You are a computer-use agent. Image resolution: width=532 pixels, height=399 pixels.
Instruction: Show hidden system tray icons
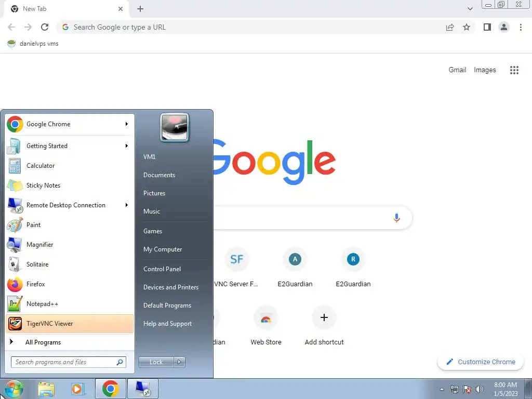coord(442,389)
